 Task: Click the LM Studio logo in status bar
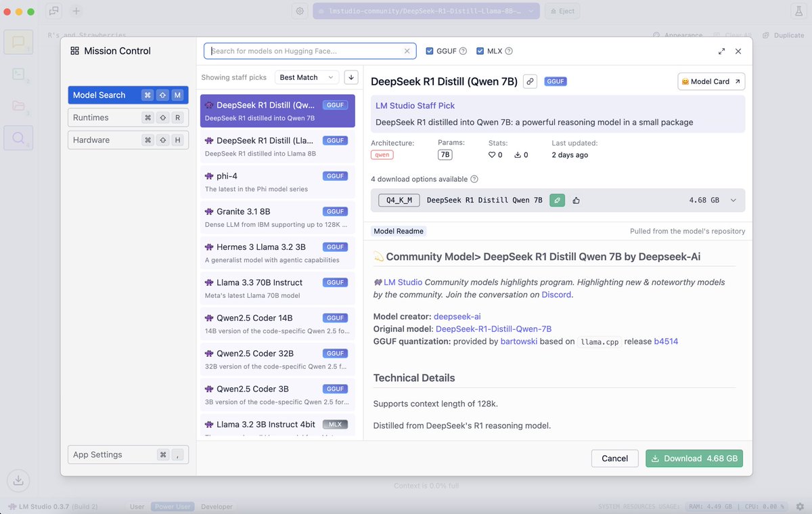tap(12, 507)
